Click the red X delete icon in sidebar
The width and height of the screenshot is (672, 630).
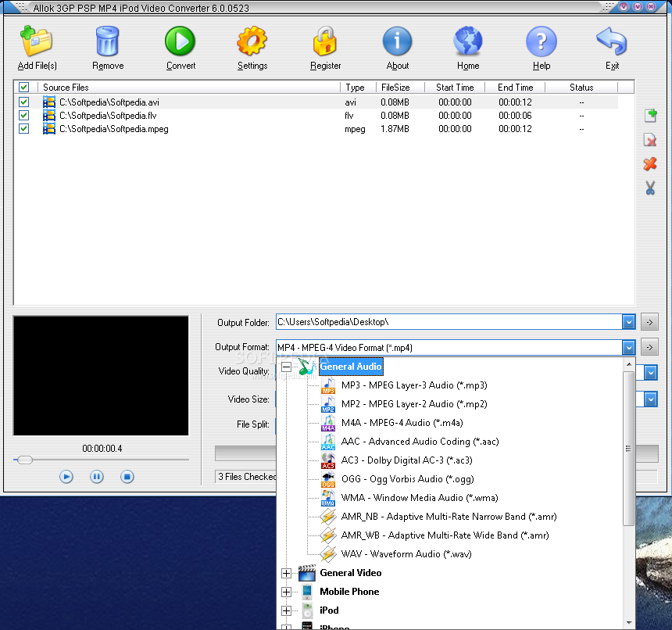point(650,163)
